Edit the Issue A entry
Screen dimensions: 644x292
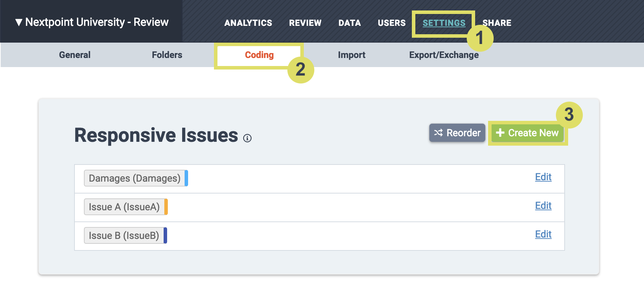(543, 206)
